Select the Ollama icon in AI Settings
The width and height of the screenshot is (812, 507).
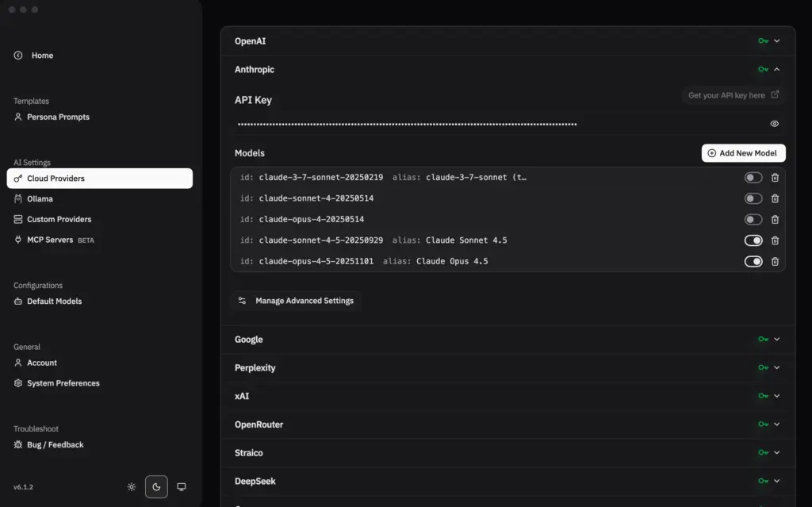tap(17, 198)
